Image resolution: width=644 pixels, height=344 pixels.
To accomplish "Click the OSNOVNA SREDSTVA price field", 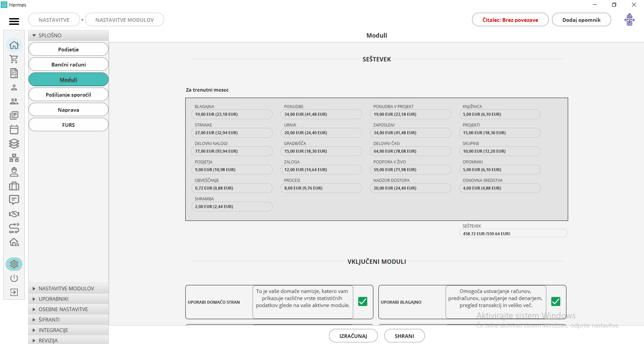I will pyautogui.click(x=500, y=188).
